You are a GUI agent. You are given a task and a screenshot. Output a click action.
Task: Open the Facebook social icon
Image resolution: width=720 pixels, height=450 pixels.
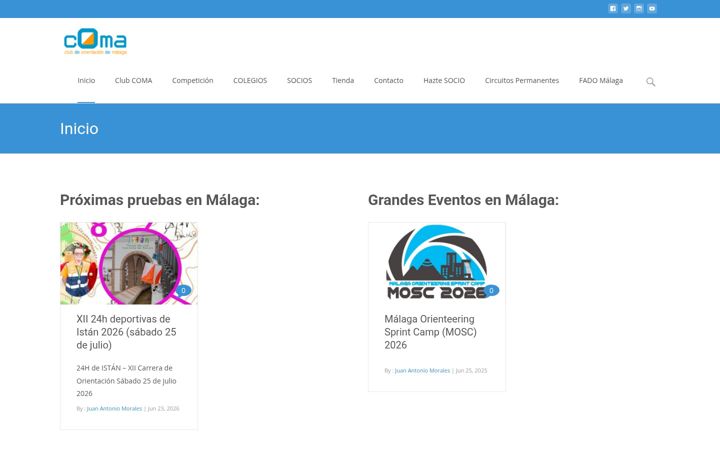point(613,9)
